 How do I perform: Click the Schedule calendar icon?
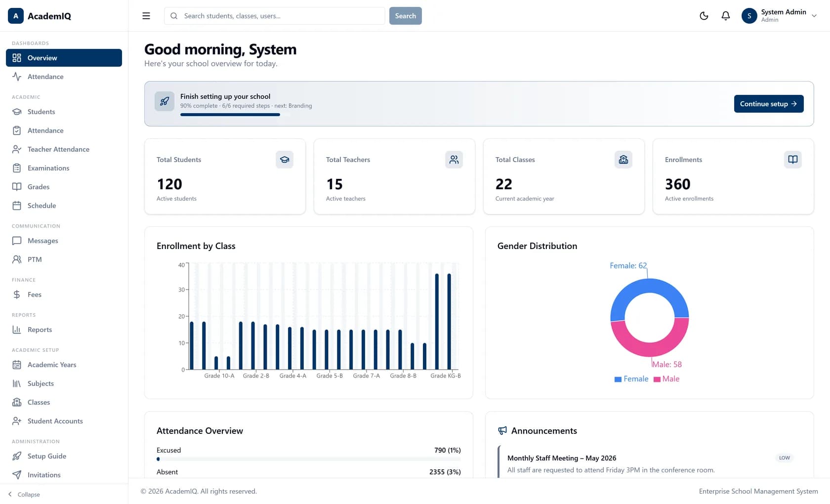17,206
